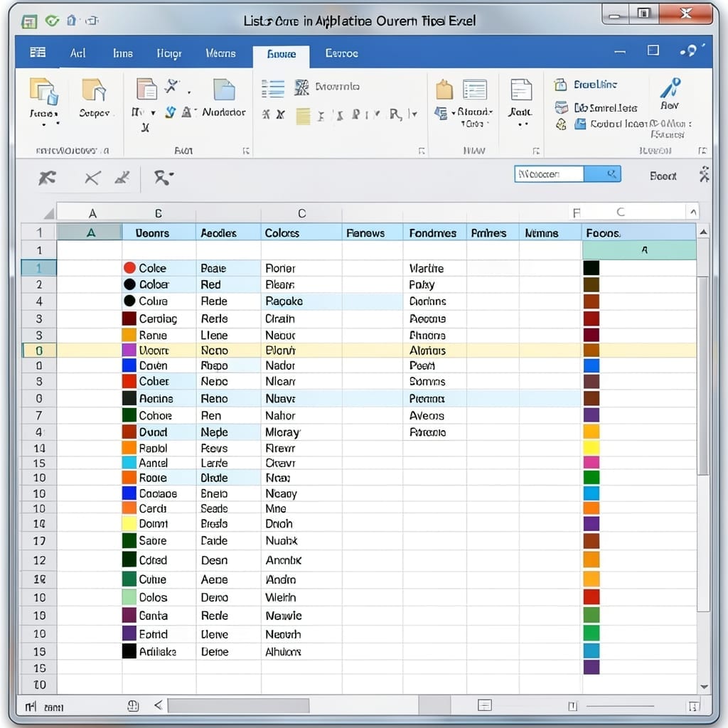The image size is (728, 728).
Task: Click the pencil edit icon below ribbon
Action: pyautogui.click(x=122, y=177)
